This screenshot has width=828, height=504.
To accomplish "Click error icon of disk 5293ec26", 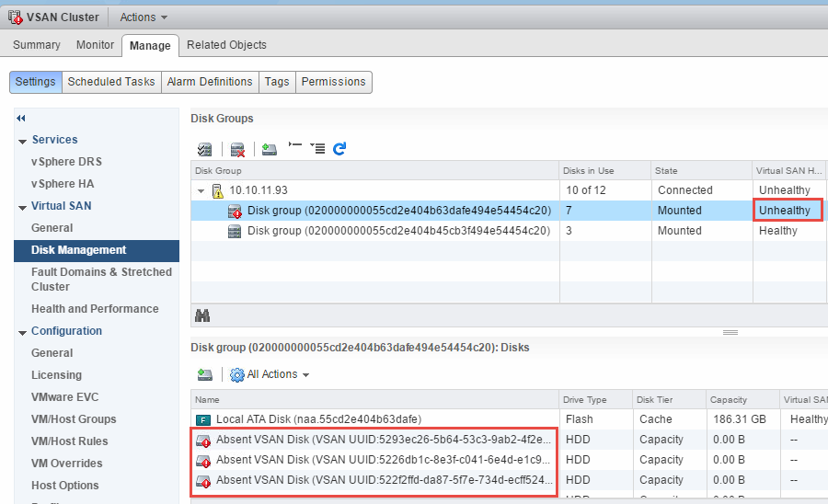I will [x=203, y=441].
